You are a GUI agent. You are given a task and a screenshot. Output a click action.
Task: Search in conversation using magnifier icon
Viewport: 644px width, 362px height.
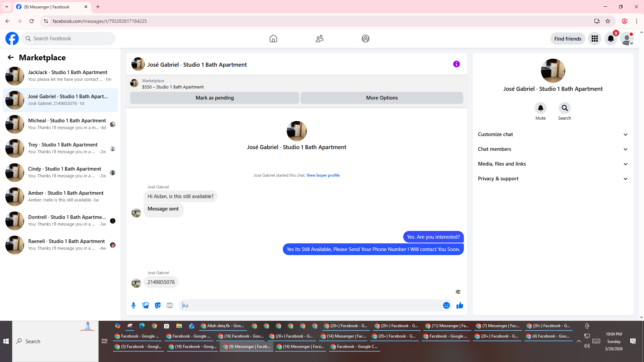(565, 108)
